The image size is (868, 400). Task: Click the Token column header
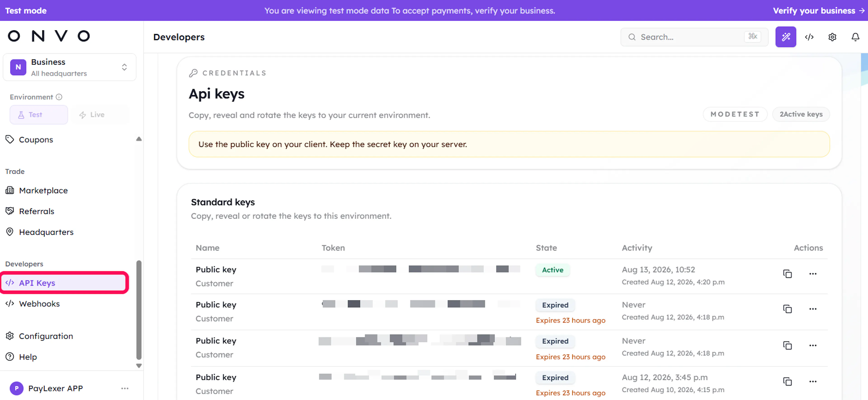pyautogui.click(x=333, y=248)
